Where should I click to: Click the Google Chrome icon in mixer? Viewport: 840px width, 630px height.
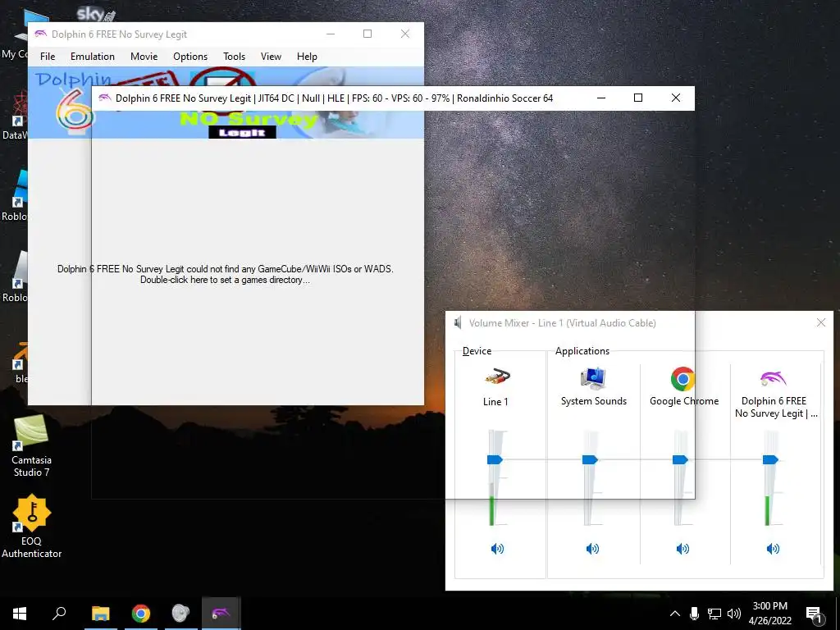(682, 379)
